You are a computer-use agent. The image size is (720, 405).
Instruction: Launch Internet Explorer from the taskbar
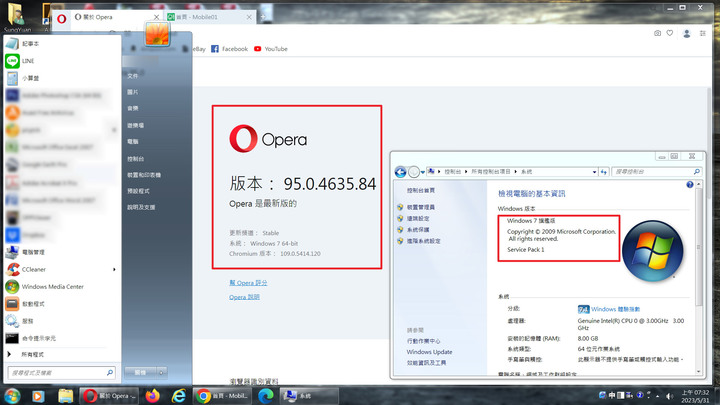pyautogui.click(x=179, y=396)
